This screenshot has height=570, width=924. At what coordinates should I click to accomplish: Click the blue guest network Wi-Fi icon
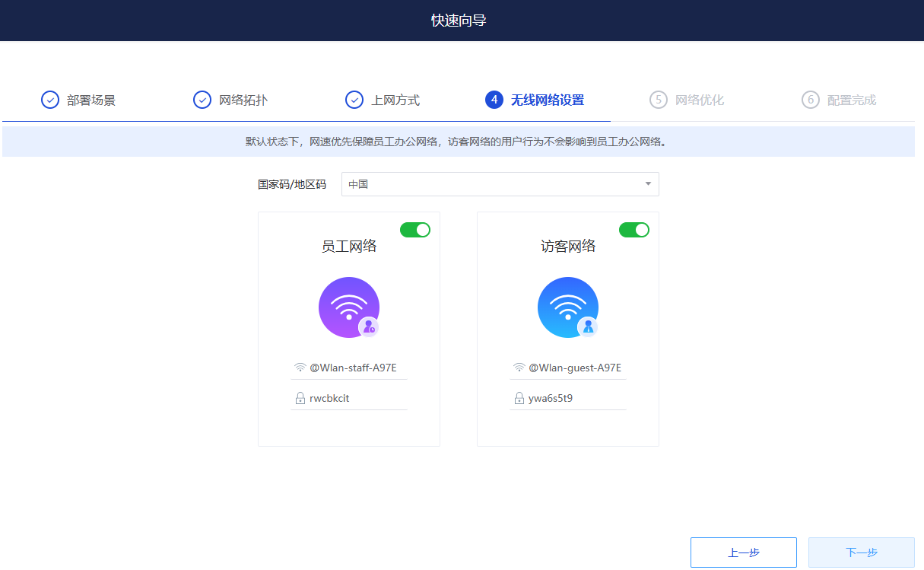567,307
